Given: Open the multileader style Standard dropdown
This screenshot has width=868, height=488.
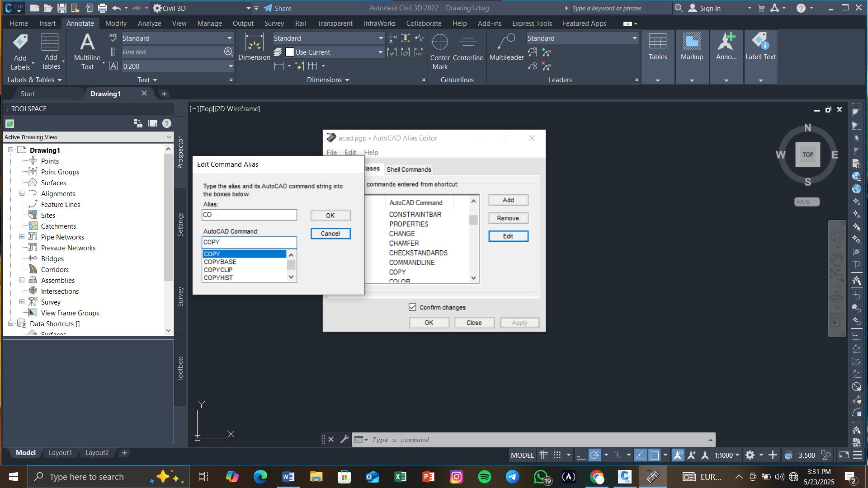Looking at the screenshot, I should pyautogui.click(x=634, y=38).
